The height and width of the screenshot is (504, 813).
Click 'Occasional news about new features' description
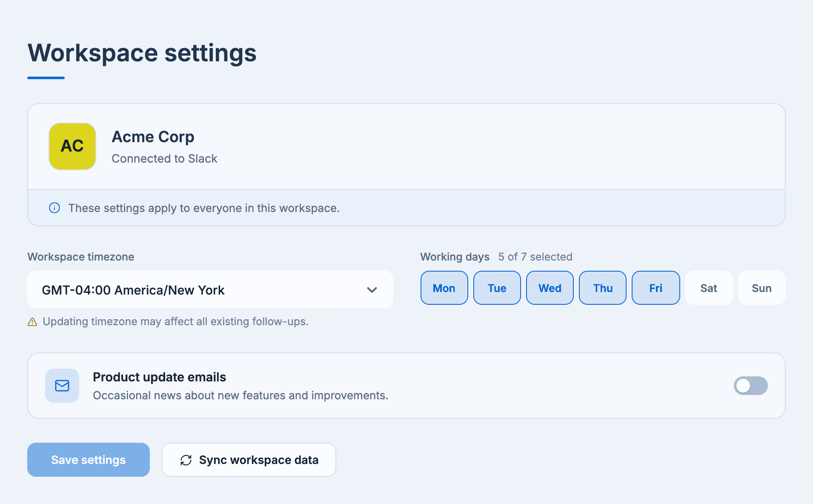[240, 395]
